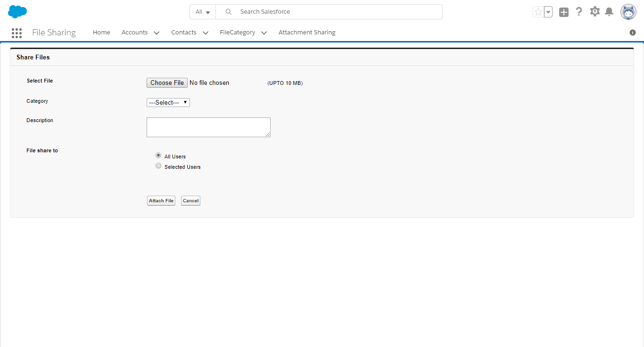Switch to the Attachment Sharing tab
644x347 pixels.
(307, 33)
